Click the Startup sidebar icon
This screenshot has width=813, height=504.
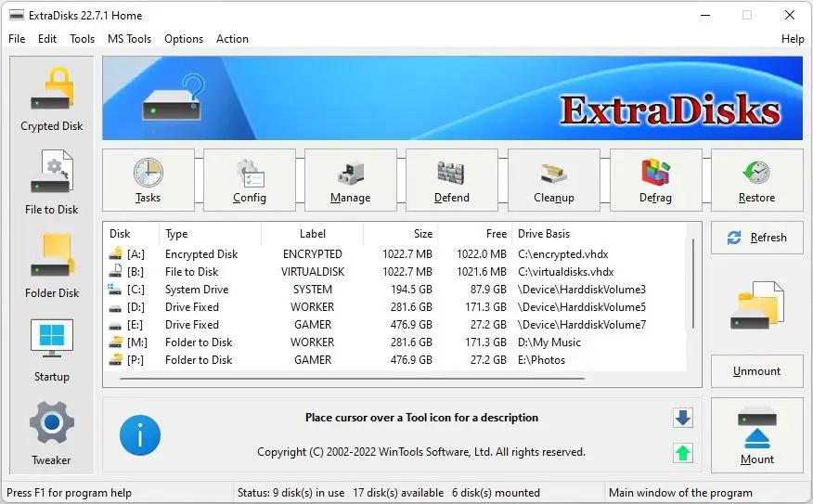tap(51, 350)
